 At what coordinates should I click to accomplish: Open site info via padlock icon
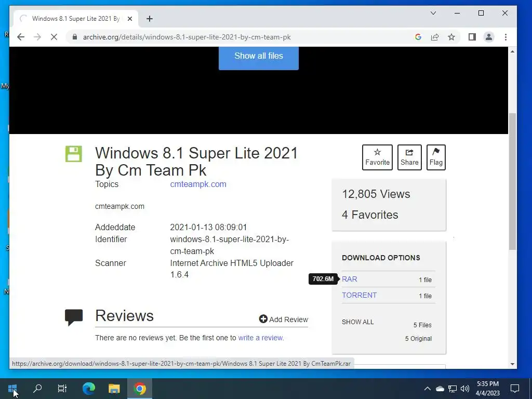click(75, 37)
